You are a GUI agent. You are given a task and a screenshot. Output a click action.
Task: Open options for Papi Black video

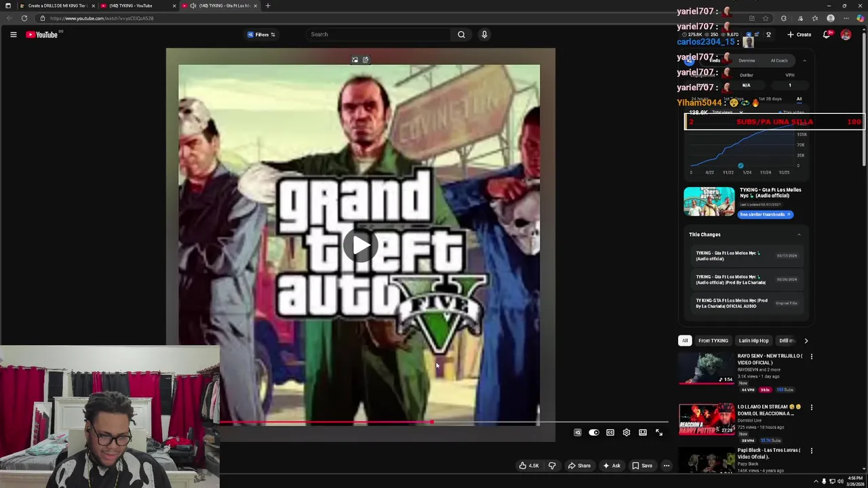pos(811,451)
